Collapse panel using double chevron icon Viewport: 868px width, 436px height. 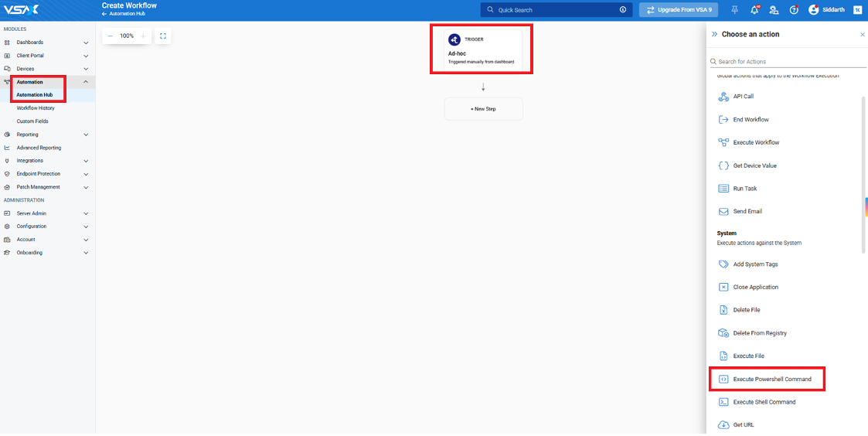tap(714, 35)
